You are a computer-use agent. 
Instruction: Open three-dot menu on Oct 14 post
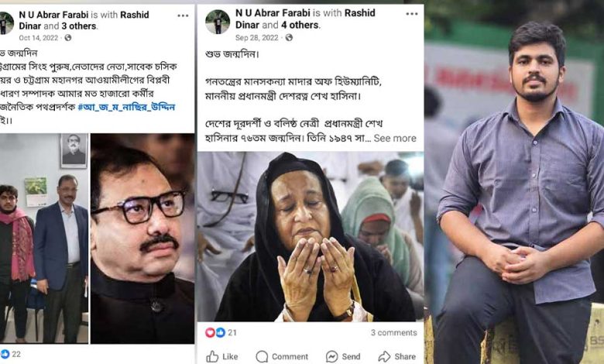click(x=183, y=15)
